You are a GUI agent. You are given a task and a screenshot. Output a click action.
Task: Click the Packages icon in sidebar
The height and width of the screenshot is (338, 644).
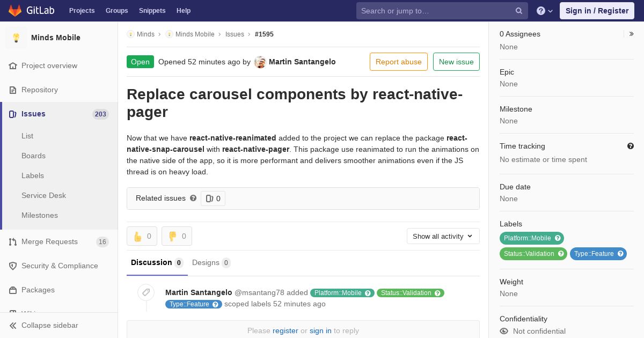(x=13, y=290)
